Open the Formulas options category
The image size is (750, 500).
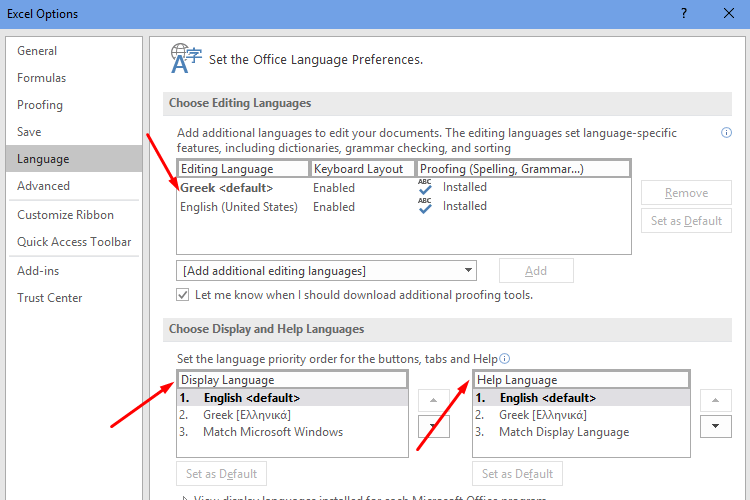[74, 78]
